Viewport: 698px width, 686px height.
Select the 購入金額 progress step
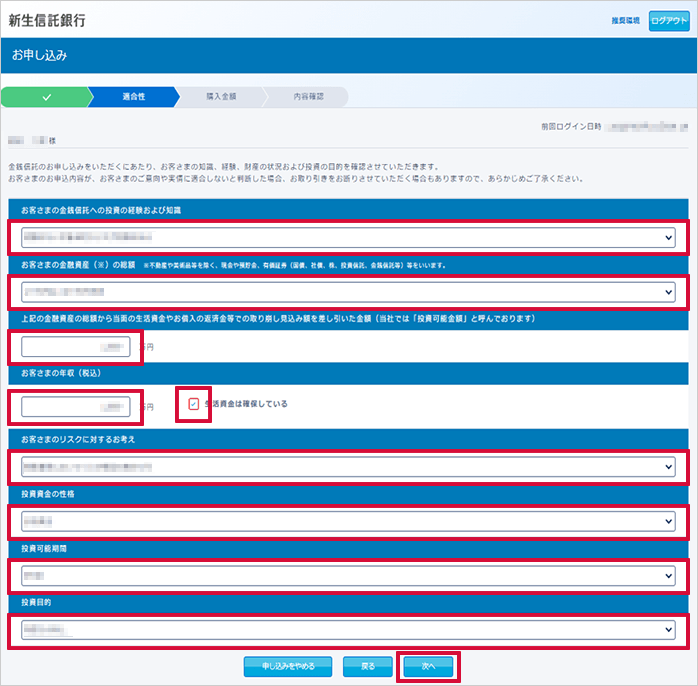(220, 97)
